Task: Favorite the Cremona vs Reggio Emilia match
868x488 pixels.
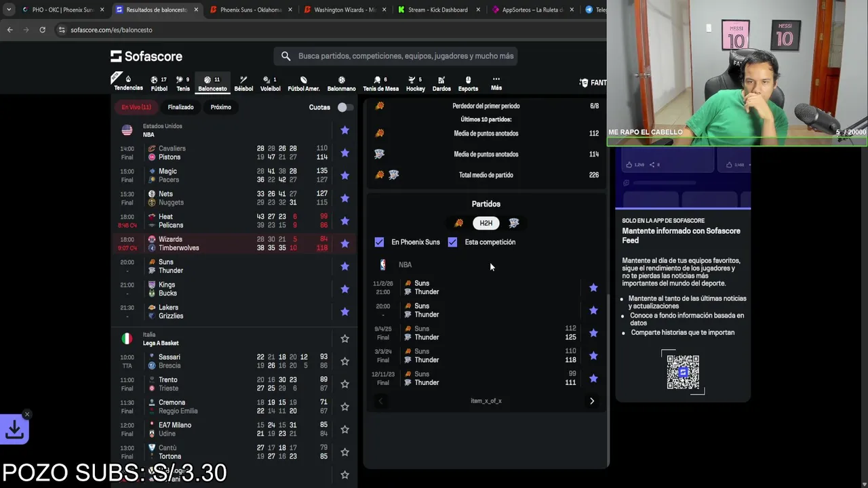Action: pyautogui.click(x=344, y=407)
